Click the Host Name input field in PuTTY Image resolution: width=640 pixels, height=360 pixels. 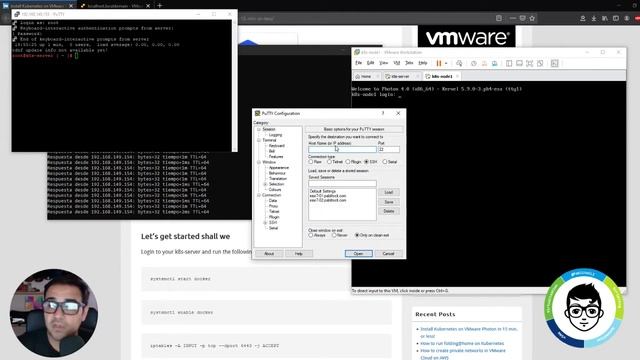point(342,150)
